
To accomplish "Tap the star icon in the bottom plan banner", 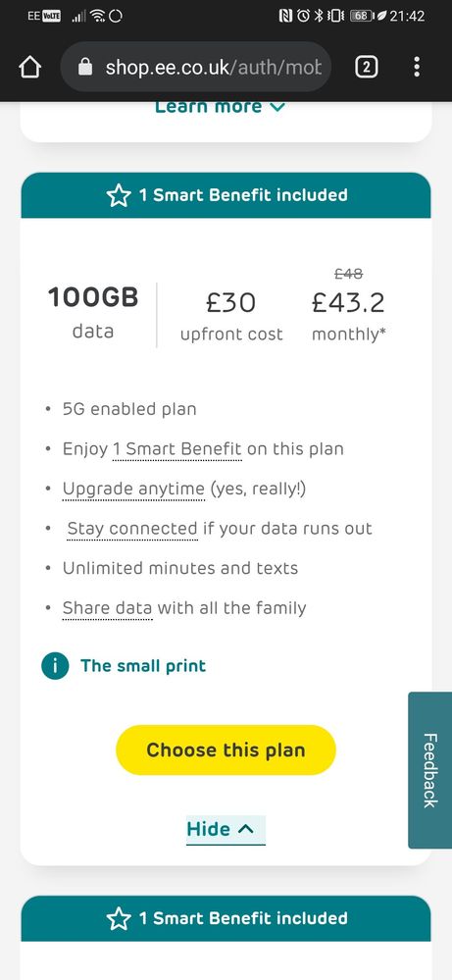I will tap(119, 919).
